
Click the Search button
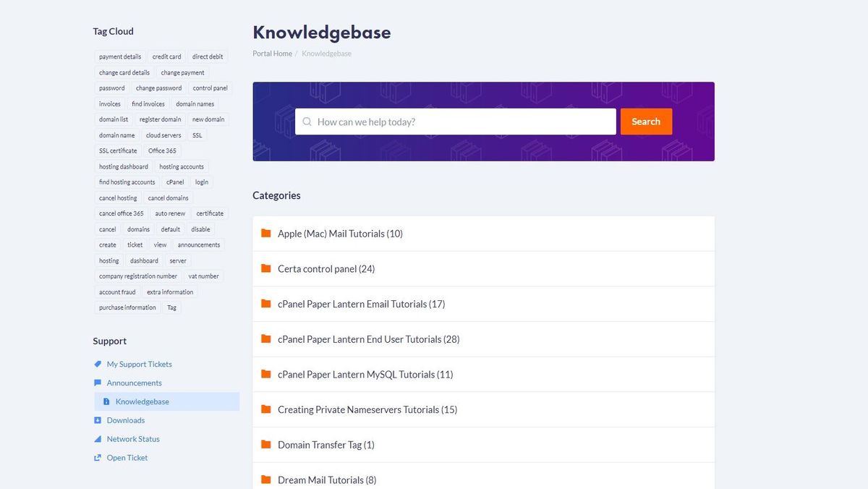click(646, 122)
